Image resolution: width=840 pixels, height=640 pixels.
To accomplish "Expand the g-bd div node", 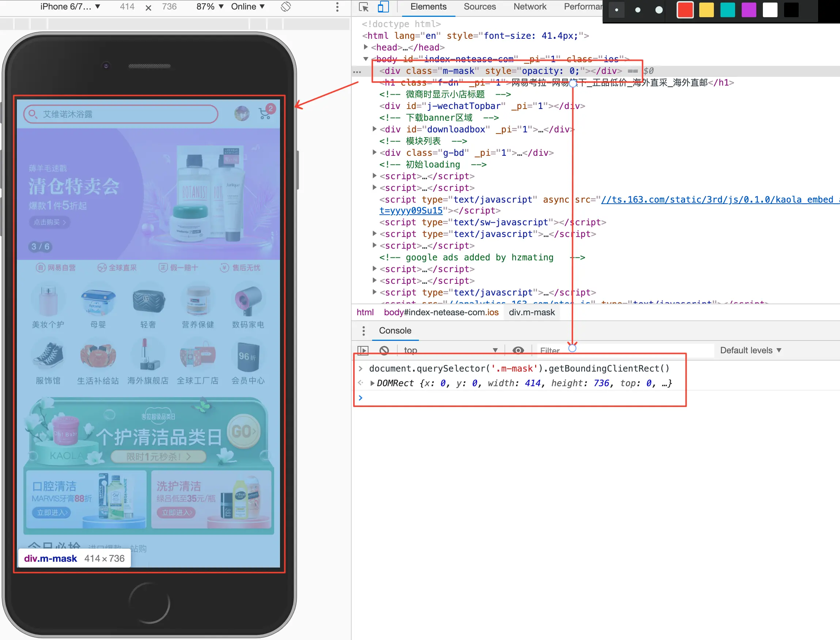I will [x=374, y=153].
